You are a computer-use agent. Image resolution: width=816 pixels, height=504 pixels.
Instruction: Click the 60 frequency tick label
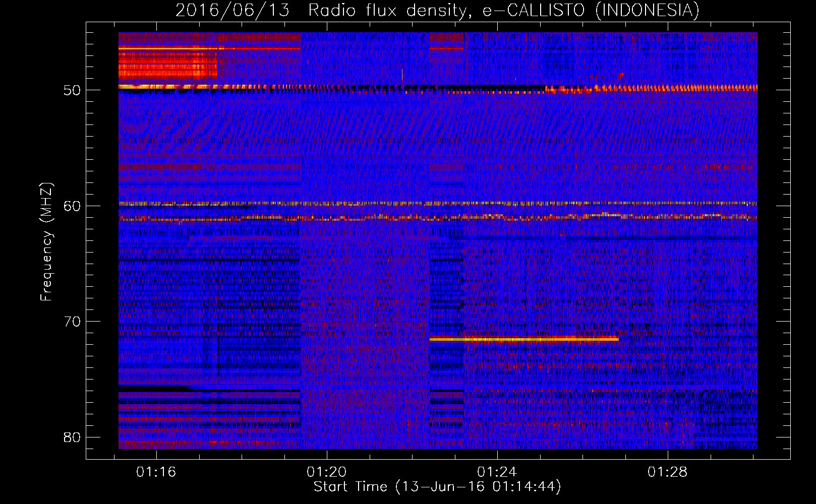[x=72, y=206]
